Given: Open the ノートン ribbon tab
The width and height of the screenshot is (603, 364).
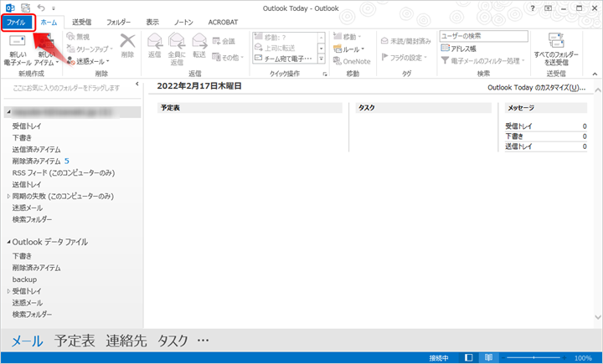Looking at the screenshot, I should 183,23.
